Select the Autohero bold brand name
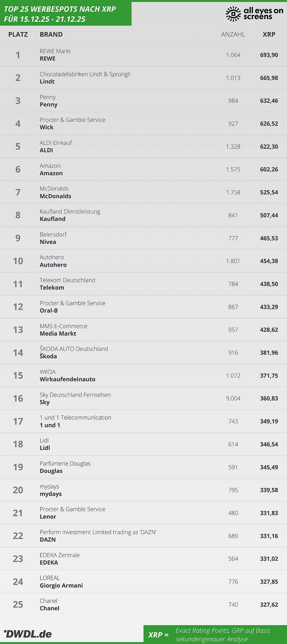 [x=53, y=265]
